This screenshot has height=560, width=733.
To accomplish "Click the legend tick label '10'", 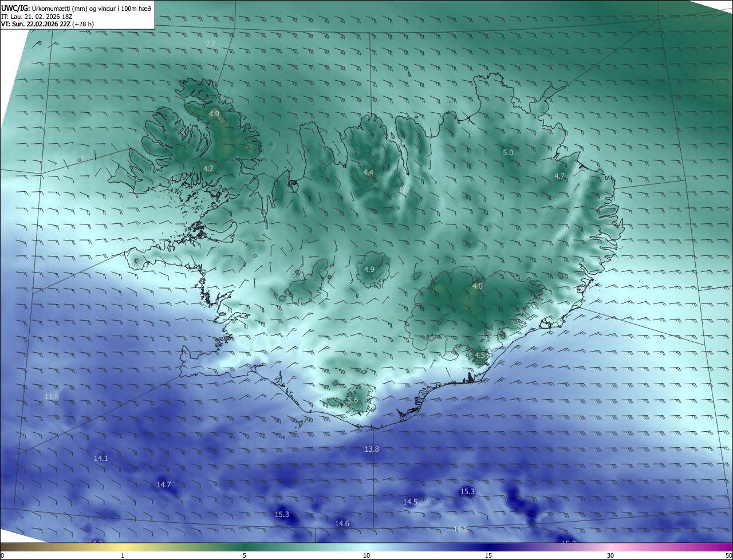I will 366,555.
